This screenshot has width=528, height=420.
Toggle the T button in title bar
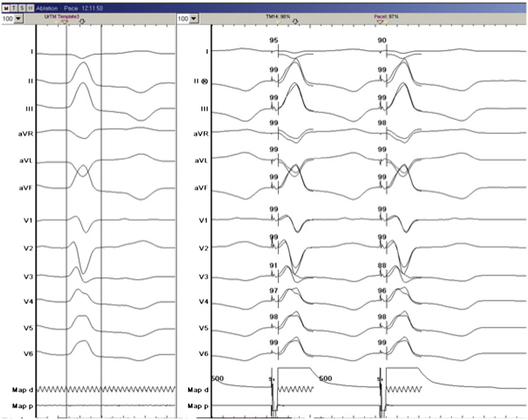[x=14, y=8]
